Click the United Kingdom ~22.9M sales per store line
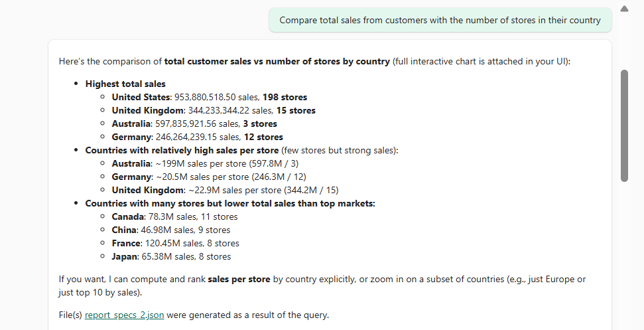The height and width of the screenshot is (330, 644). [x=225, y=191]
